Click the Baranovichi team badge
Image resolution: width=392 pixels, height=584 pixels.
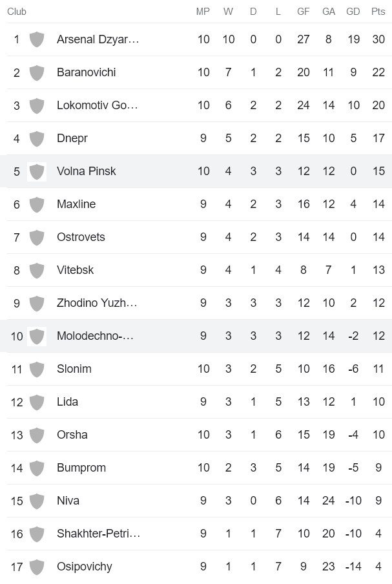(x=37, y=72)
